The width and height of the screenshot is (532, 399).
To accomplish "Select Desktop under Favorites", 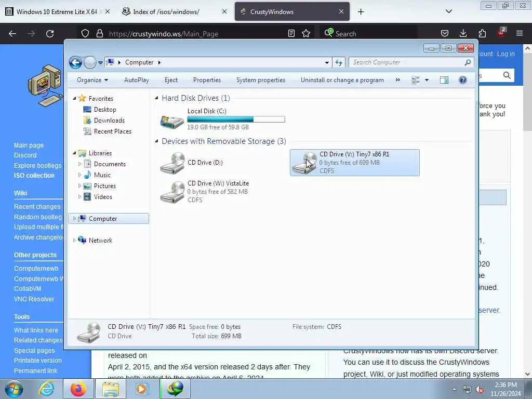I will 105,110.
